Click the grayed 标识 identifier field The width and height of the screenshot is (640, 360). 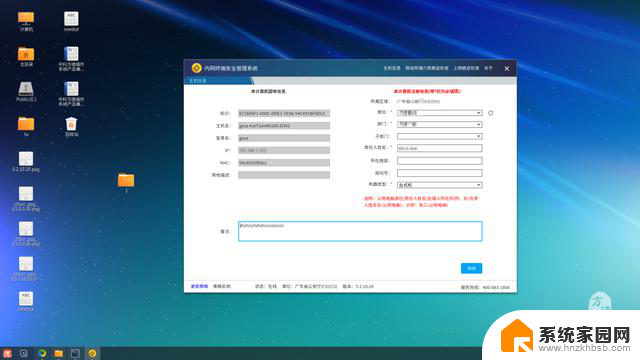(x=284, y=113)
